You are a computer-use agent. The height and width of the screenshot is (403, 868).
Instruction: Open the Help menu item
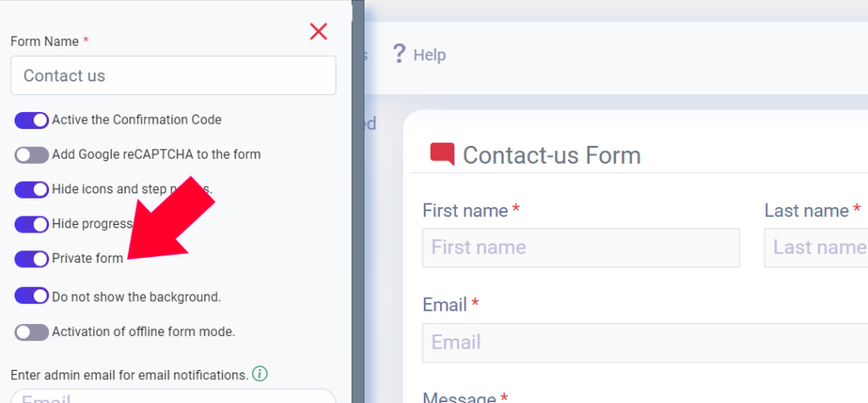[419, 54]
